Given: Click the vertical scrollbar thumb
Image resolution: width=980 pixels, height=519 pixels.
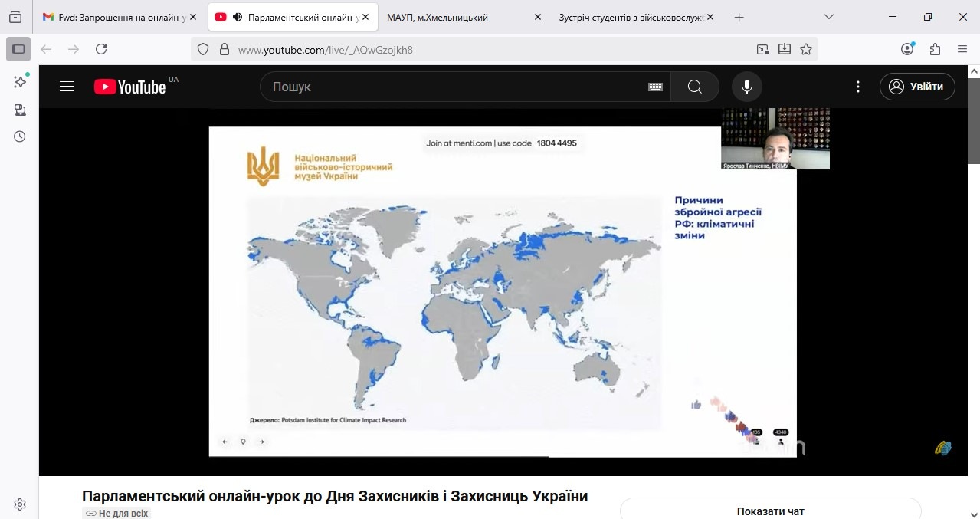Looking at the screenshot, I should coord(973,120).
